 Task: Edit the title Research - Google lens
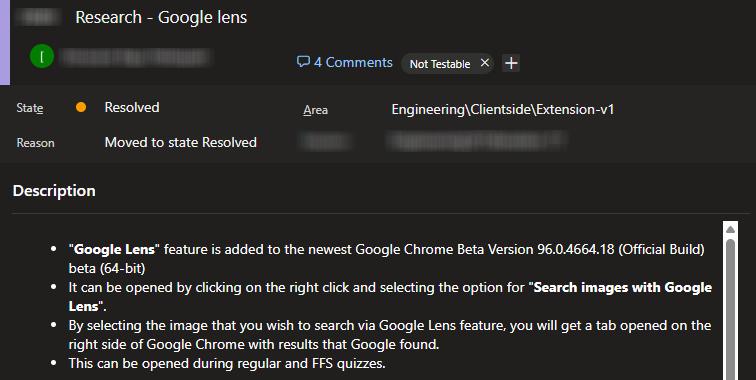coord(161,17)
